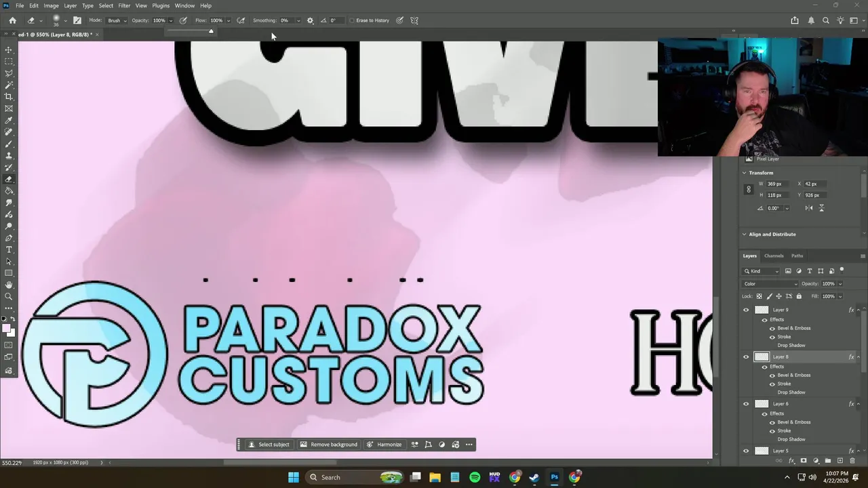Select the Magic Wand tool

tap(9, 85)
